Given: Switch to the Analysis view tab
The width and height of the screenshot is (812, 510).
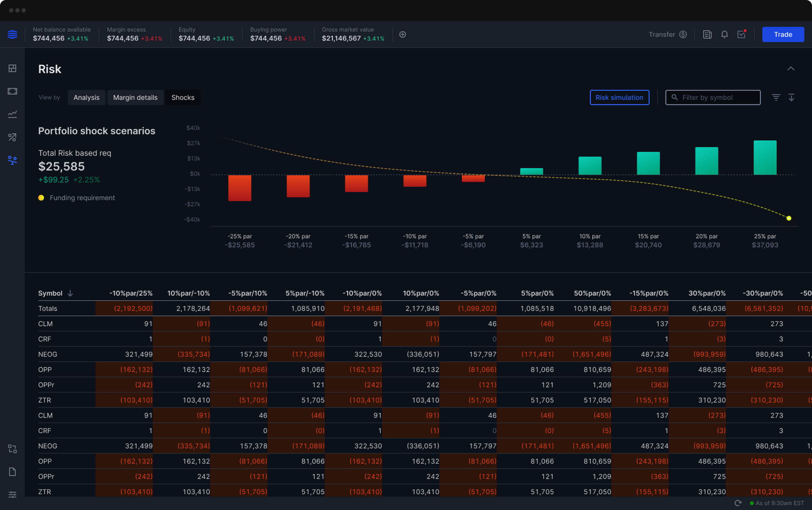Looking at the screenshot, I should pyautogui.click(x=86, y=97).
